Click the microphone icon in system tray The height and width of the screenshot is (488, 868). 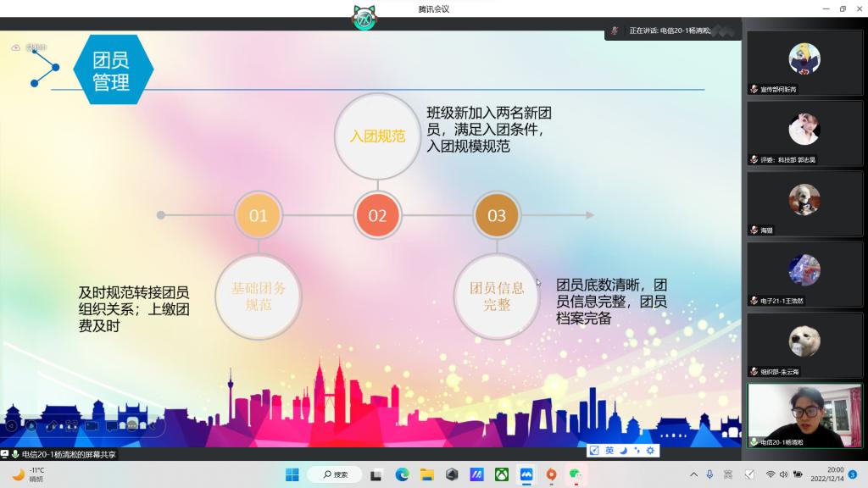pyautogui.click(x=709, y=474)
